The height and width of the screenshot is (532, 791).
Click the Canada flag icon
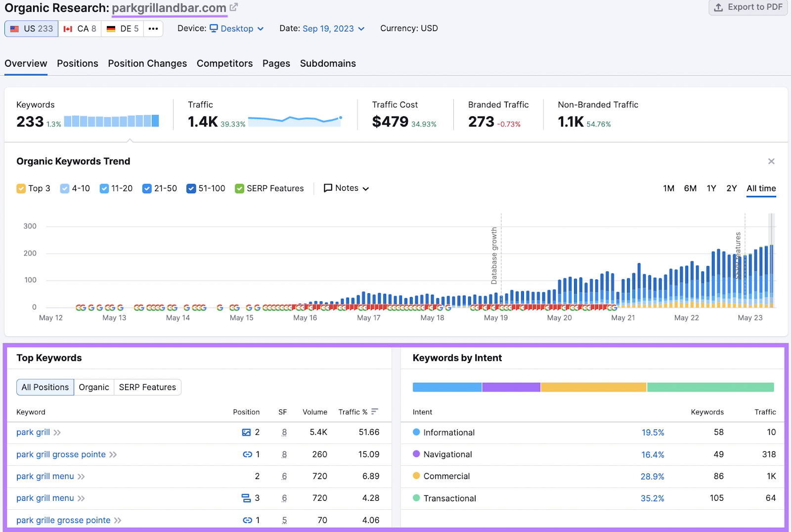68,28
